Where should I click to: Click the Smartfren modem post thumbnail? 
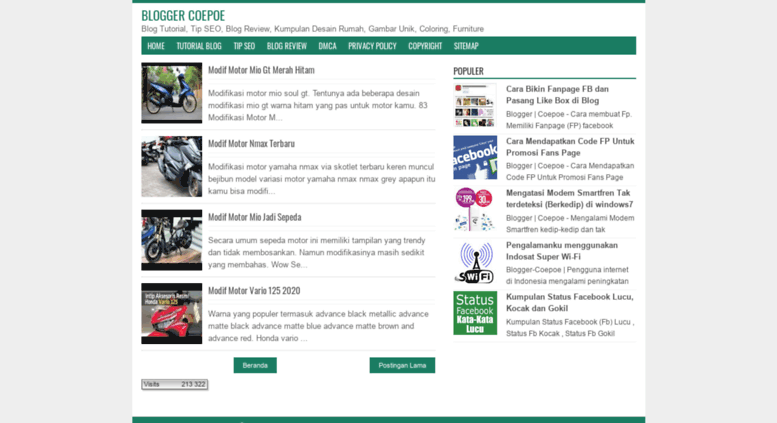(475, 209)
